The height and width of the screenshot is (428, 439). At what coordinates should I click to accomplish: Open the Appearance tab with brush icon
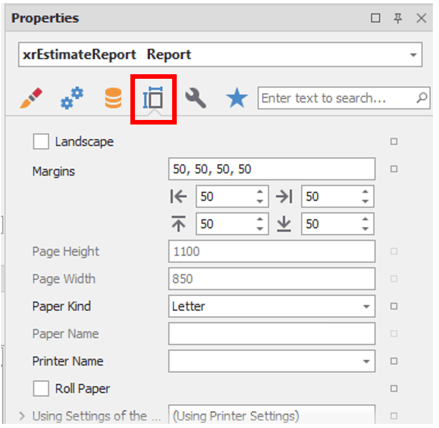coord(31,98)
